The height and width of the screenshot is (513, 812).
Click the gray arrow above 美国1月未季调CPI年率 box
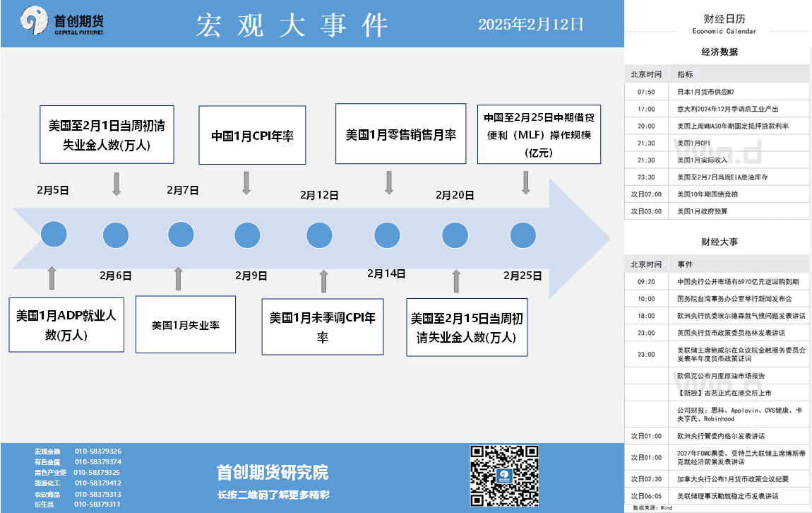(323, 281)
